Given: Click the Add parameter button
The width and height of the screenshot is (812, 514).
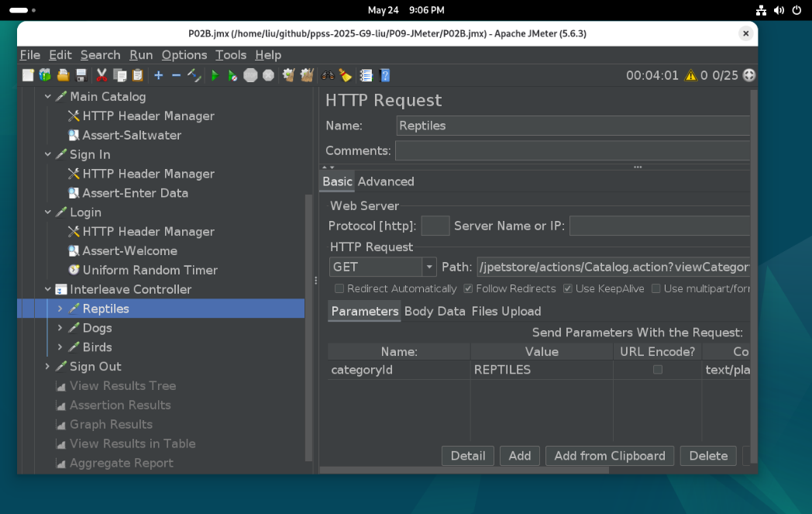Looking at the screenshot, I should 519,456.
